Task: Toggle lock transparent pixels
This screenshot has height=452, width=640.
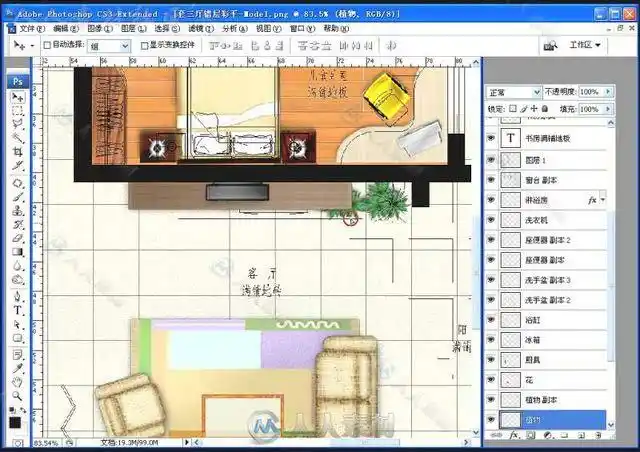Action: click(x=513, y=109)
